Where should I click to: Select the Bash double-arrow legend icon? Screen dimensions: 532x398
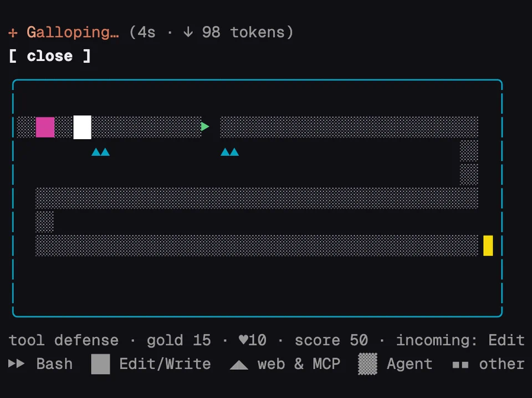[16, 364]
